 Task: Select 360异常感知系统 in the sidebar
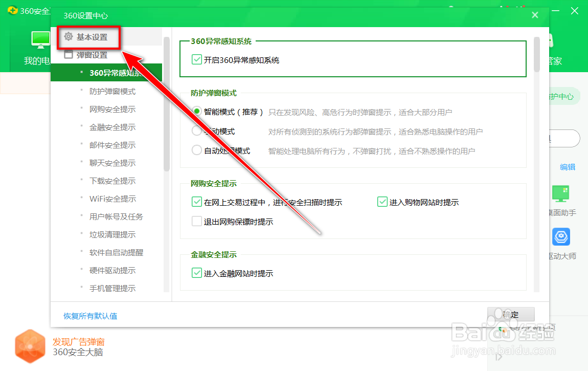pyautogui.click(x=106, y=73)
